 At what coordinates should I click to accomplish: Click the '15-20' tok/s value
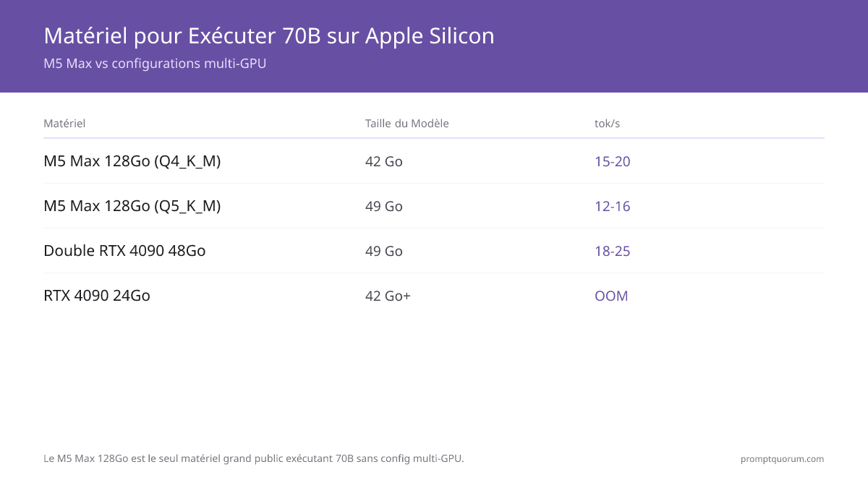point(613,162)
